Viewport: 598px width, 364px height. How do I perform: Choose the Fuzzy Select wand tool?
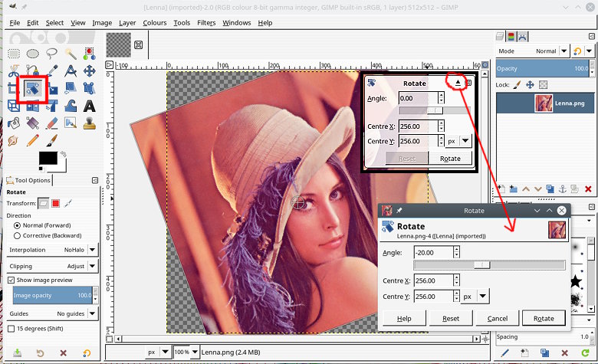(71, 54)
